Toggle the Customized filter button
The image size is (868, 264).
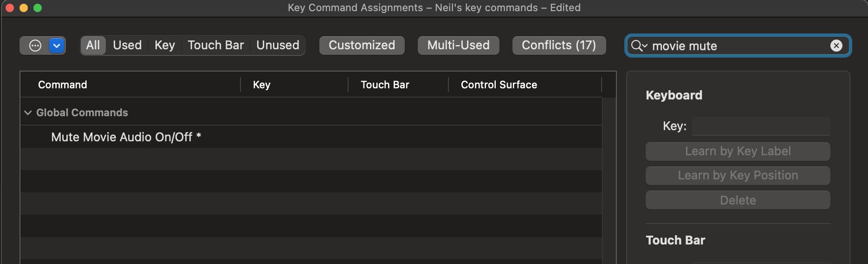coord(362,45)
